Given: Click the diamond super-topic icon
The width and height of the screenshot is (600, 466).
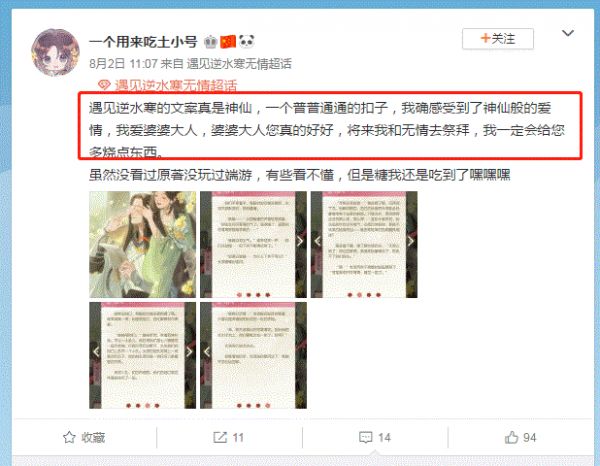Looking at the screenshot, I should tap(104, 85).
